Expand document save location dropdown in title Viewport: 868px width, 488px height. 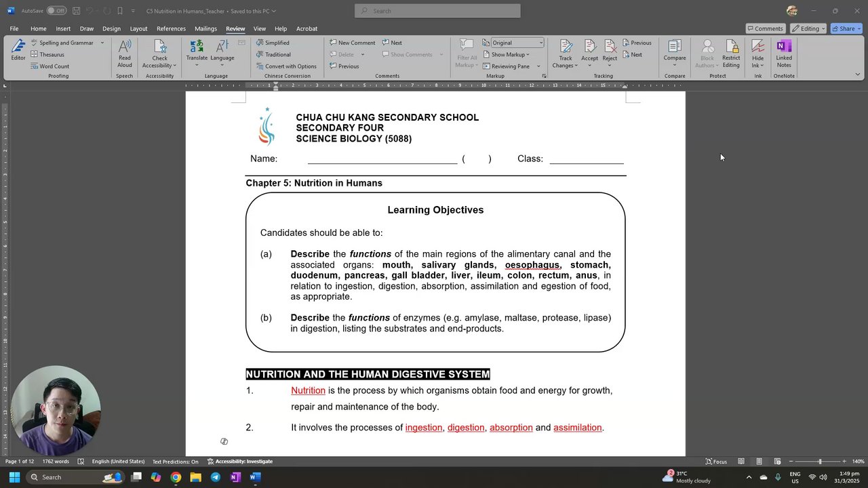click(273, 11)
